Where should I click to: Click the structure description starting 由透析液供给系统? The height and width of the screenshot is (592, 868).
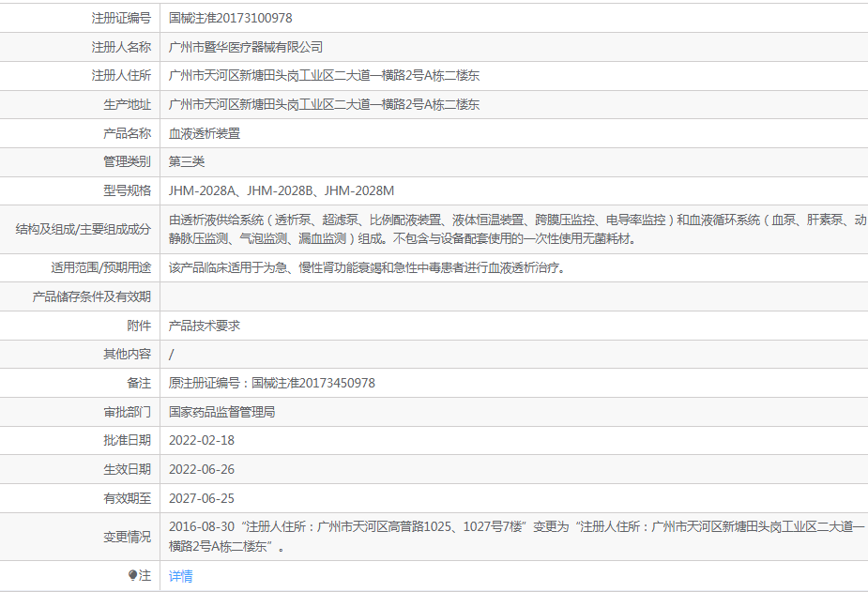[518, 229]
